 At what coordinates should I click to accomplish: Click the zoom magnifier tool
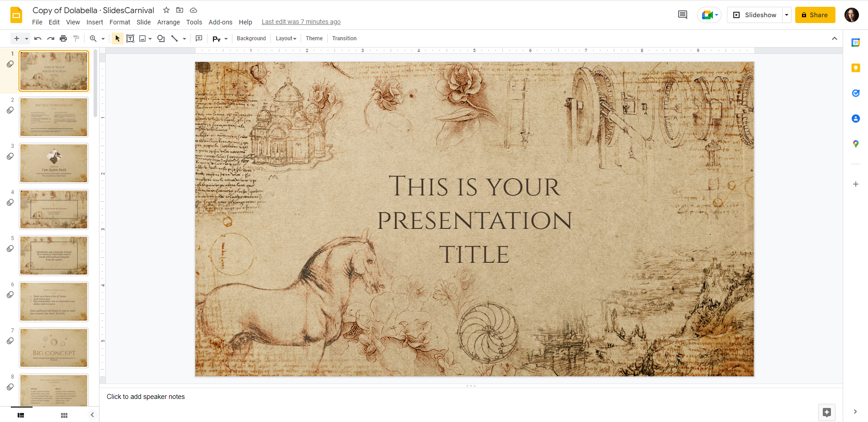coord(93,38)
